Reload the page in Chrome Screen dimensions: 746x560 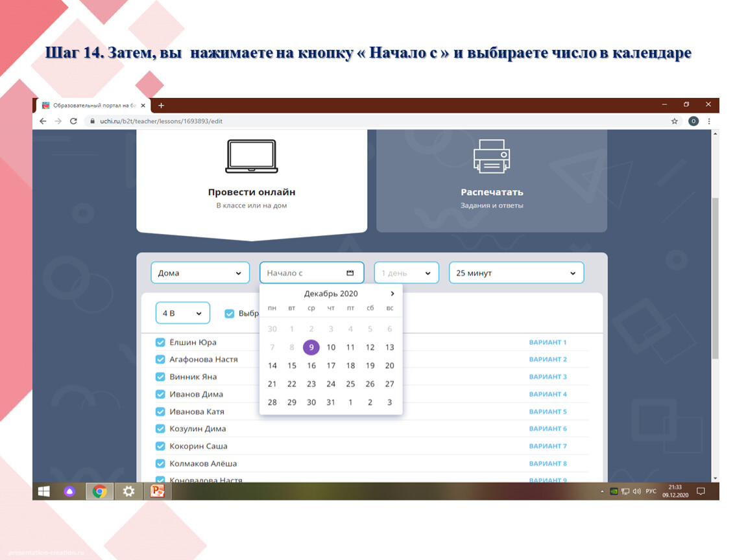73,121
